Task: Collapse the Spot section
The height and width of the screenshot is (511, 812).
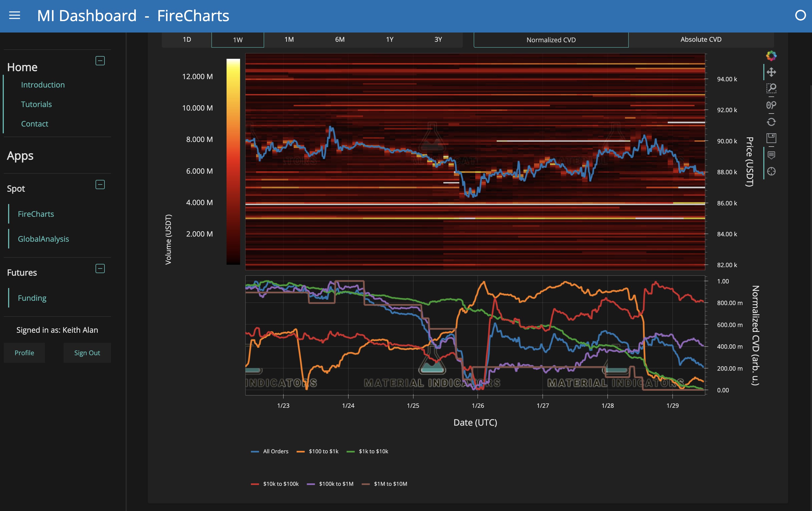Action: pos(100,185)
